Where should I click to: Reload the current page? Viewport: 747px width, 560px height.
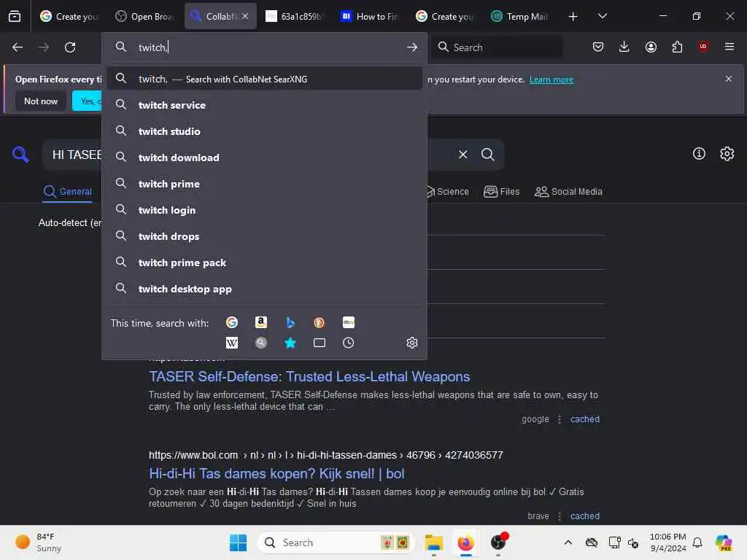pyautogui.click(x=70, y=47)
